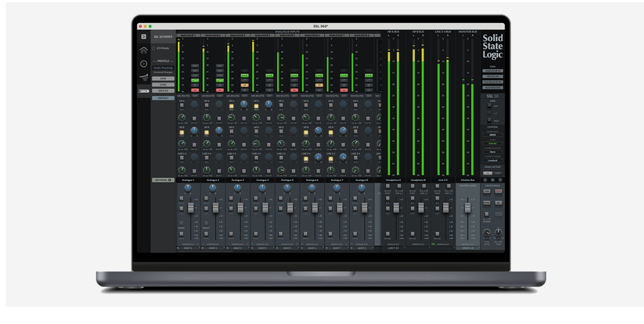The height and width of the screenshot is (324, 644).
Task: Enable the I/O Mode checkbox
Action: coord(153,48)
